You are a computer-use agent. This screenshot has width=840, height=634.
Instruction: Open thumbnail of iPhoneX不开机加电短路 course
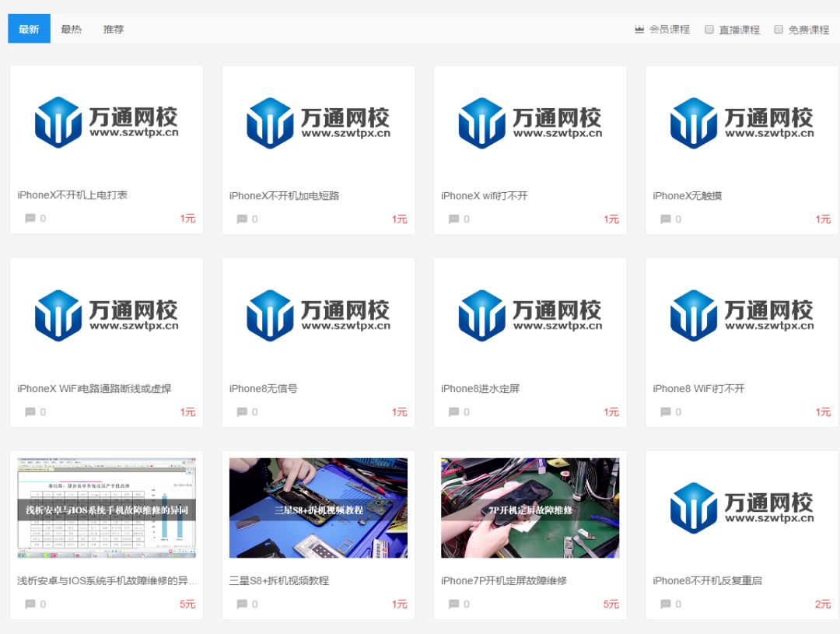(x=318, y=123)
